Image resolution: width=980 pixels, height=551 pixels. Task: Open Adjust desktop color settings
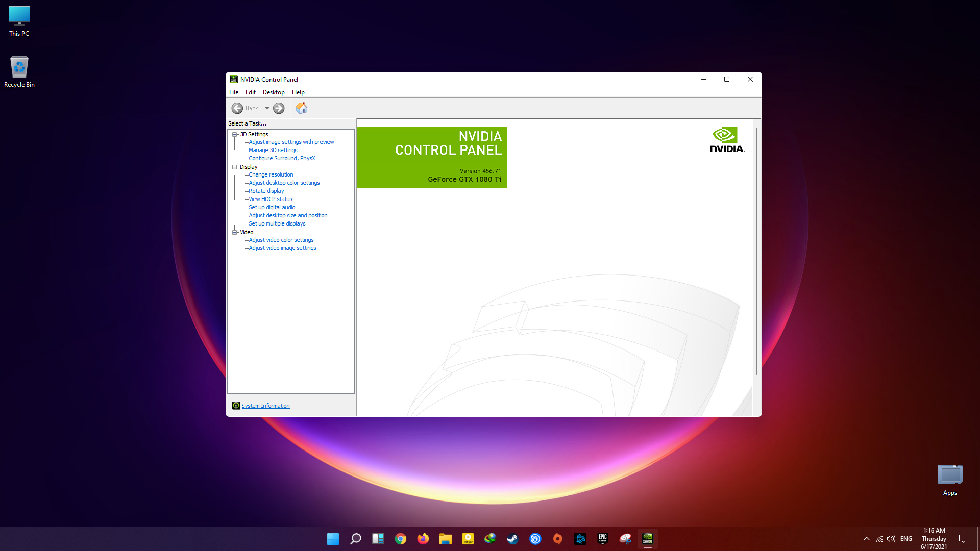(284, 183)
